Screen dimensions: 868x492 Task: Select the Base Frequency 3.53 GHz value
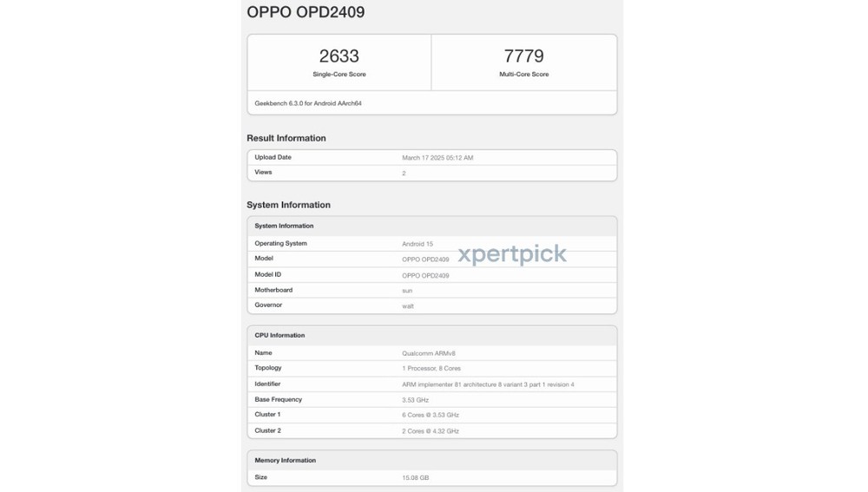pos(415,400)
